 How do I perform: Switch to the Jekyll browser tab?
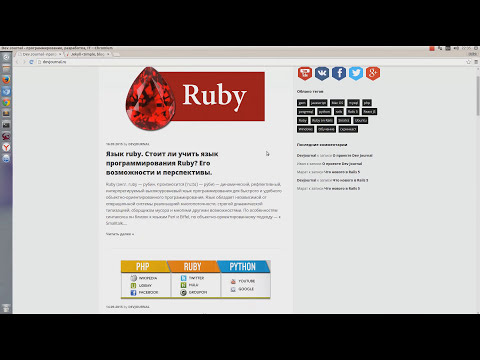point(87,54)
